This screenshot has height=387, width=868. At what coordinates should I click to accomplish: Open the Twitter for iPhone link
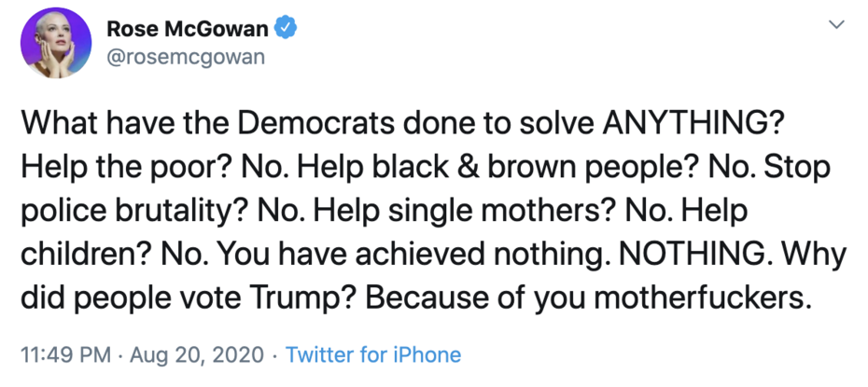[372, 355]
